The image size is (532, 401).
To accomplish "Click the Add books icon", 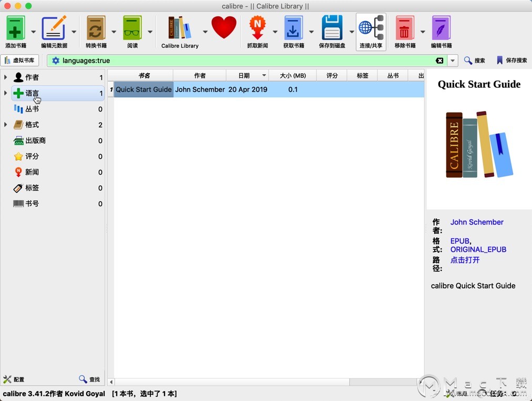I will coord(16,28).
